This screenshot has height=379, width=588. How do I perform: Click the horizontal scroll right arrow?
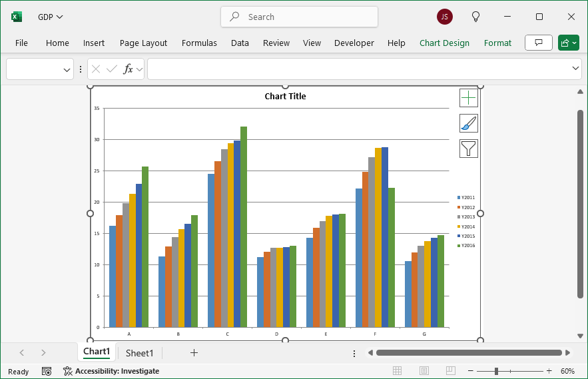[568, 353]
